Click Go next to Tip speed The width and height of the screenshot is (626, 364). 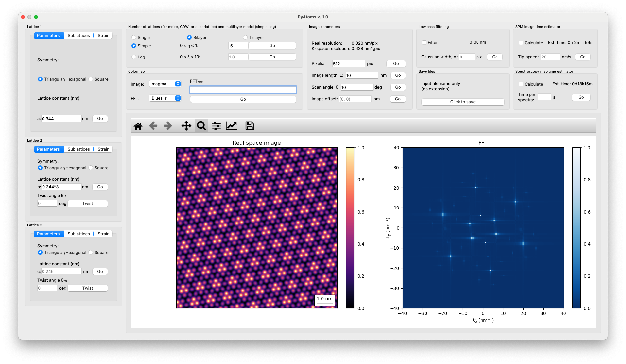coord(583,57)
